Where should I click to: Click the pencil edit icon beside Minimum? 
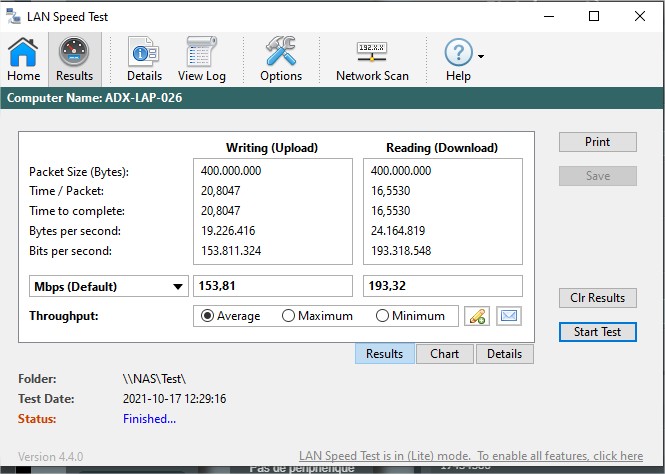[477, 316]
